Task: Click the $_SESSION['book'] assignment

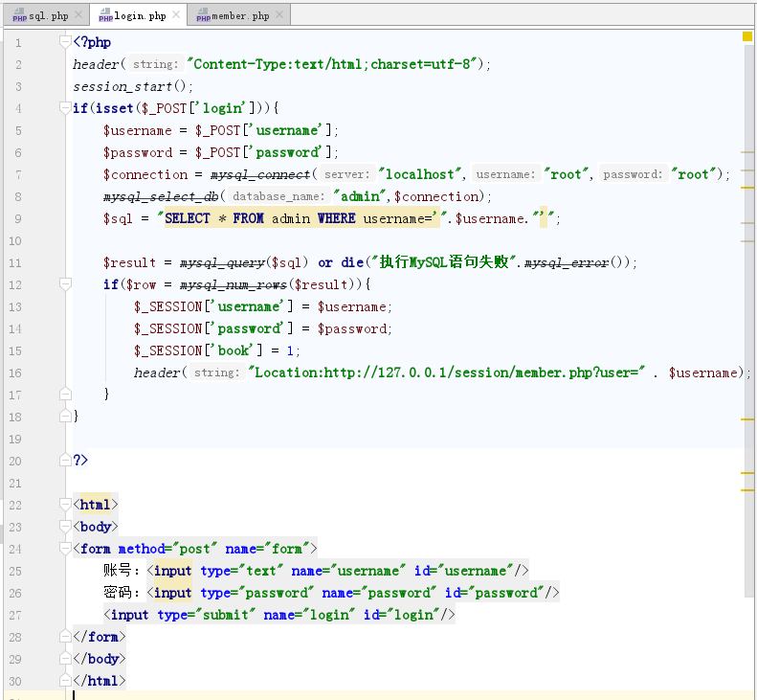Action: coord(217,350)
